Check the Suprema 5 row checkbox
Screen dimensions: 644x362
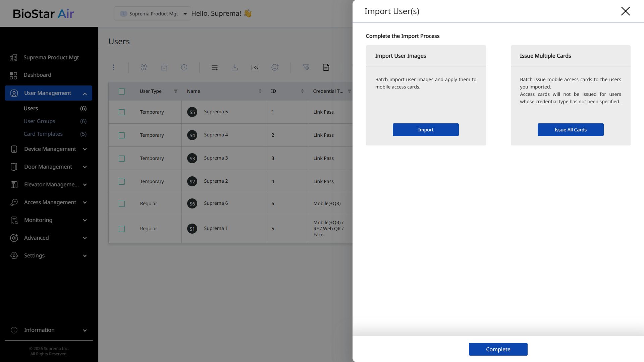122,112
